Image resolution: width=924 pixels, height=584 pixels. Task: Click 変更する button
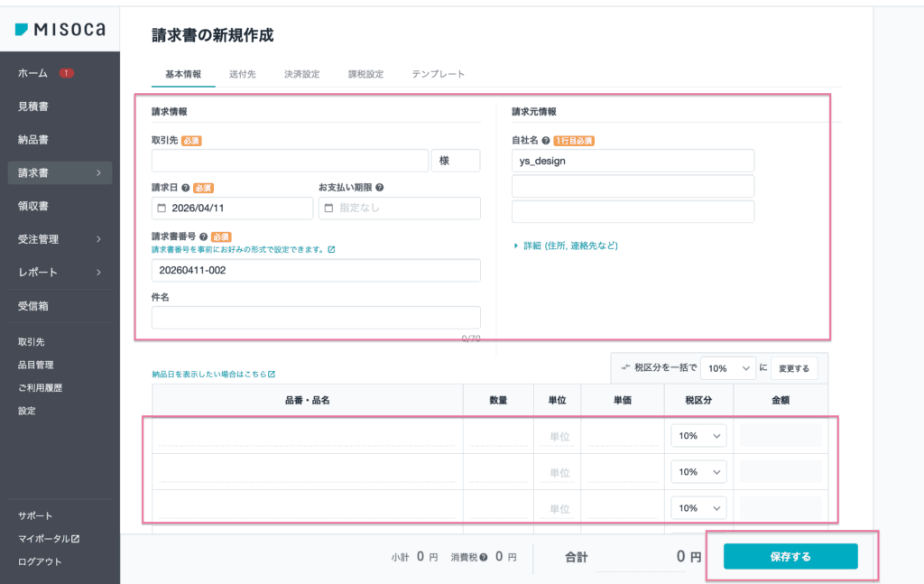[x=794, y=368]
